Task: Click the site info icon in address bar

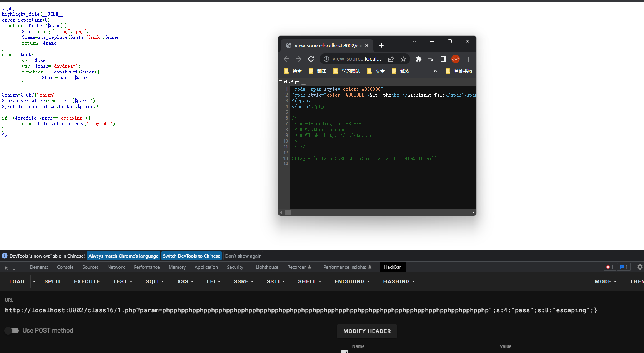Action: coord(326,59)
